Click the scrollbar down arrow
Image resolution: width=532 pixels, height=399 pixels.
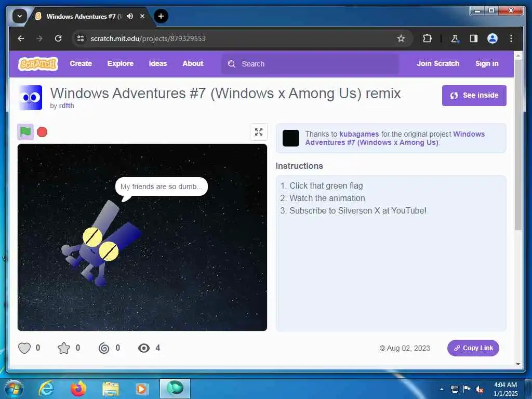click(x=518, y=364)
